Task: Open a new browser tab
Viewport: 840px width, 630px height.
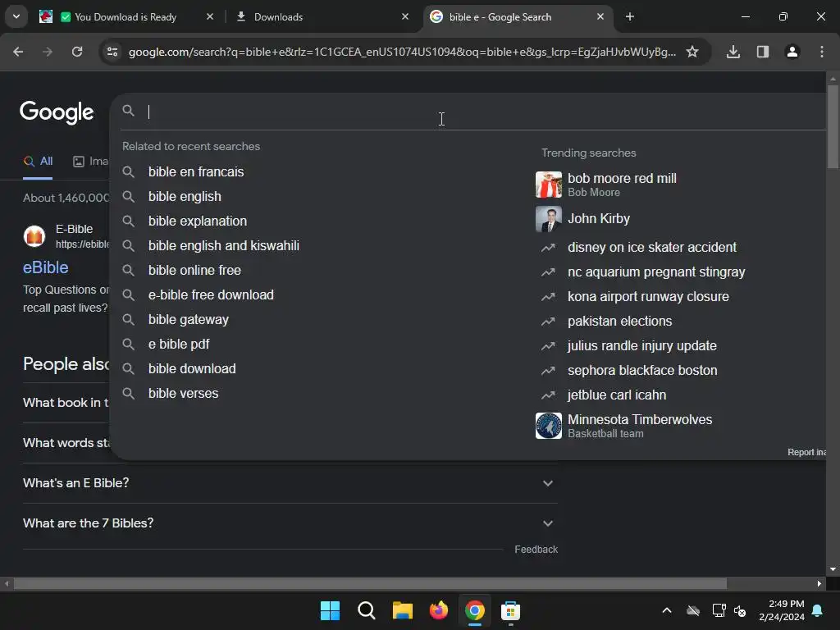Action: (630, 17)
